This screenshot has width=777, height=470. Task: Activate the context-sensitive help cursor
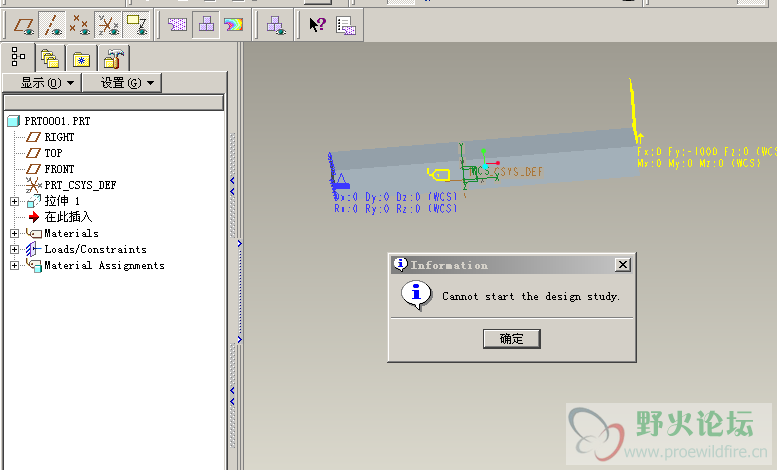317,24
